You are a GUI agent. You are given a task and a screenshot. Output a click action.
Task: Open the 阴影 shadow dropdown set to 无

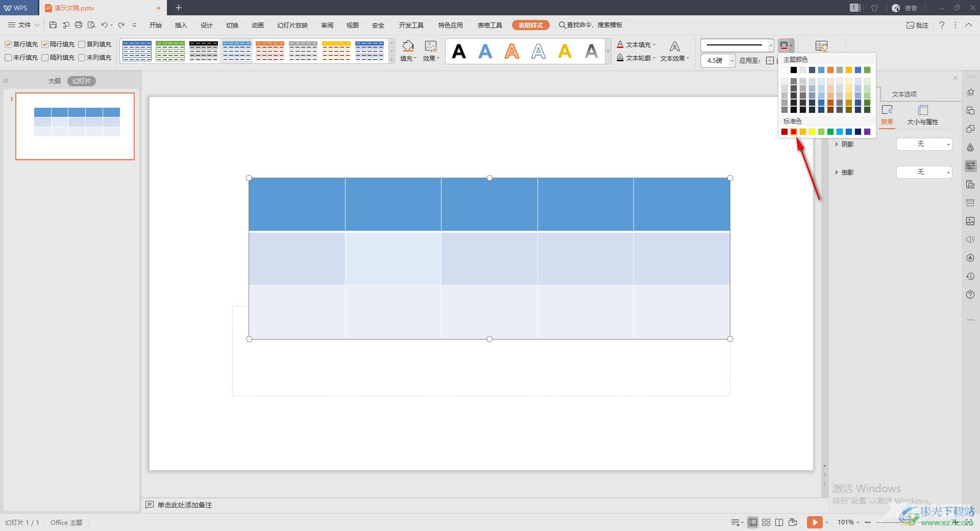[x=924, y=144]
